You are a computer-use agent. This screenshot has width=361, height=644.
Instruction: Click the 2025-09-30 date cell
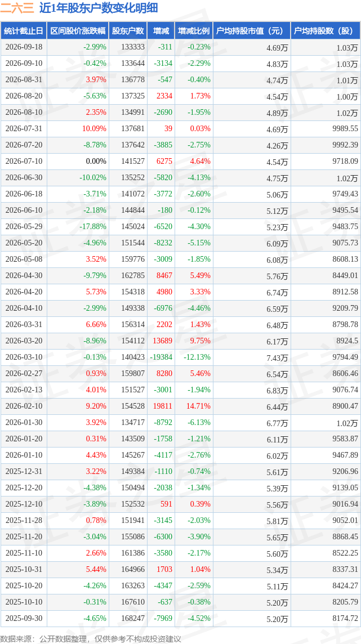click(x=24, y=618)
